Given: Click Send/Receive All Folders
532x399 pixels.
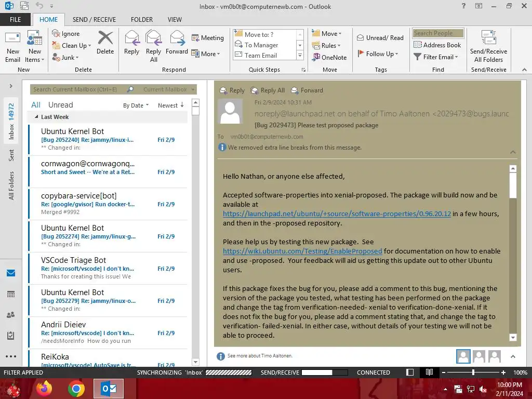Looking at the screenshot, I should [x=488, y=47].
